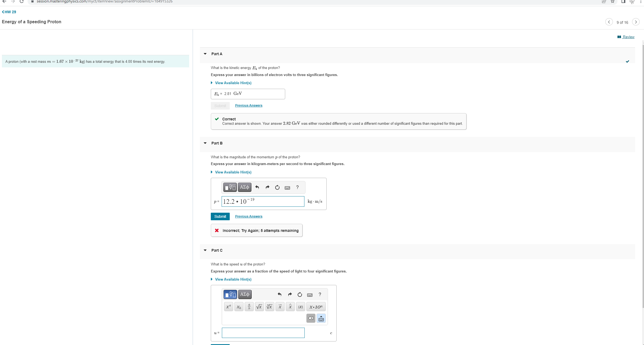Hide the on-screen keypad in Part C
Image resolution: width=644 pixels, height=345 pixels.
click(x=321, y=318)
